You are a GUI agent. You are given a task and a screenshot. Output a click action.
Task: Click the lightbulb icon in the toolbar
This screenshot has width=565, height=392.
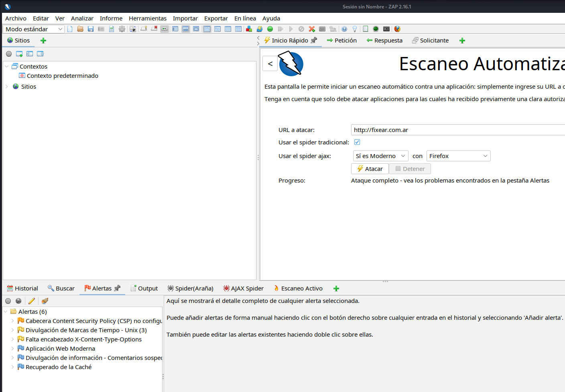(x=355, y=29)
